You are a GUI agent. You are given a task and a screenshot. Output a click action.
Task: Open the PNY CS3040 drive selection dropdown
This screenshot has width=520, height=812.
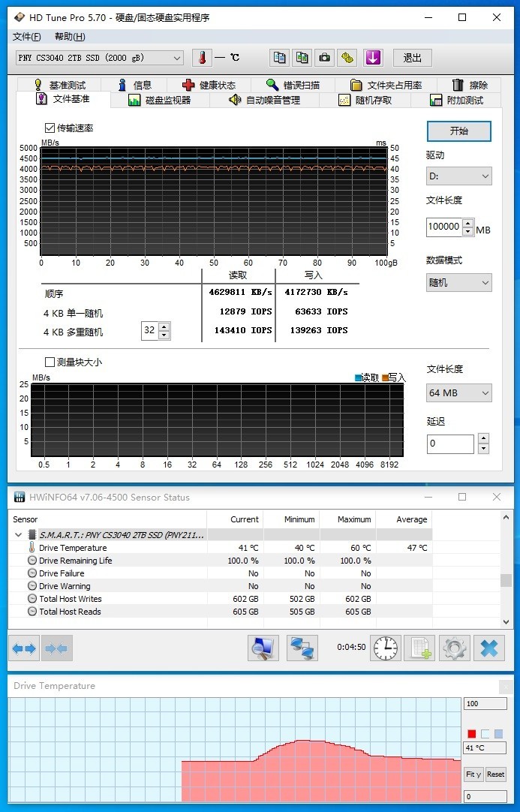point(100,58)
